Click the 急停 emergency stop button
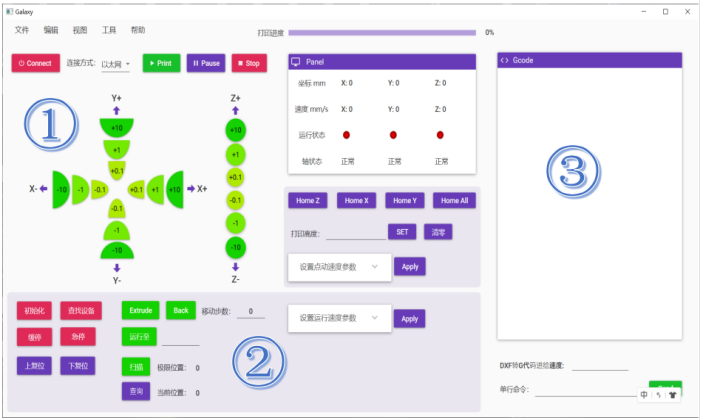 coord(77,337)
